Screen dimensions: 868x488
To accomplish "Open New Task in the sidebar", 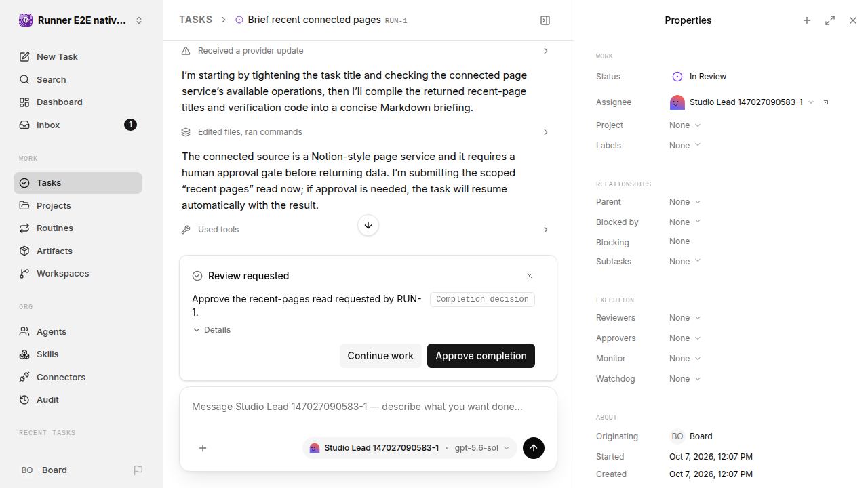I will click(78, 57).
